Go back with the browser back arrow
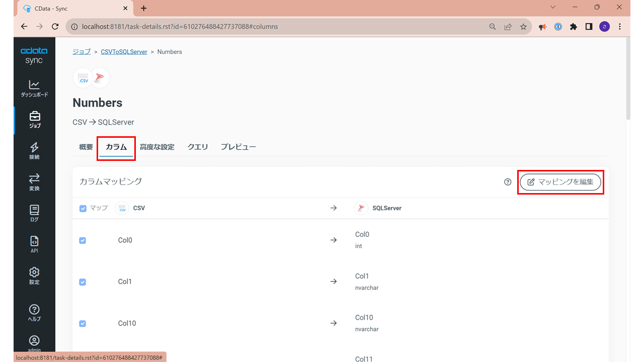Screen dimensions: 644x362 click(x=24, y=27)
